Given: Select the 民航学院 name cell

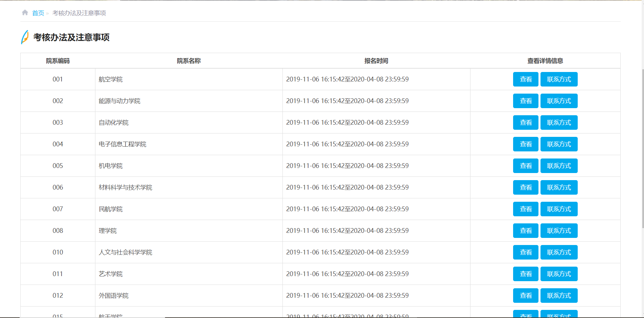Looking at the screenshot, I should click(x=189, y=209).
